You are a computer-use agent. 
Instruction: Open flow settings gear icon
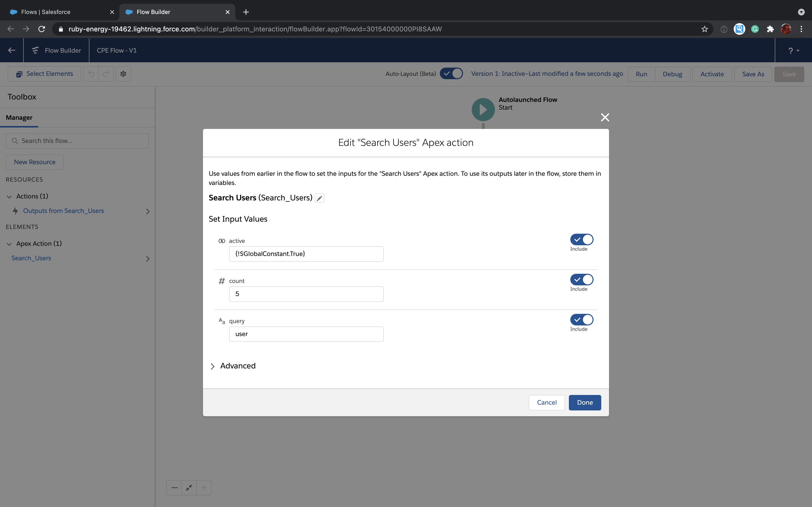[123, 74]
